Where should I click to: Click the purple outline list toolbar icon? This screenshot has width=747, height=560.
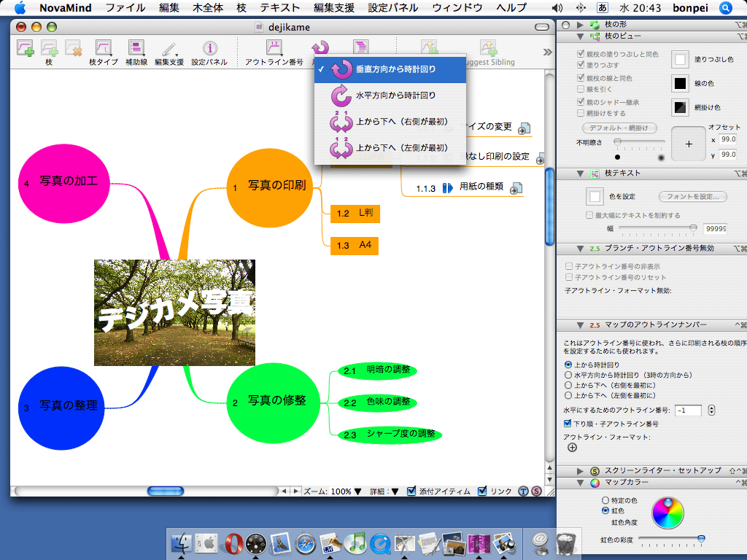click(x=360, y=47)
